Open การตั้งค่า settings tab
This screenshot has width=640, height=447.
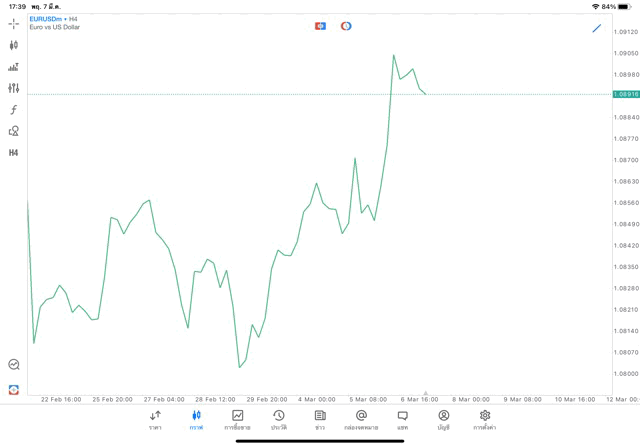tap(485, 419)
